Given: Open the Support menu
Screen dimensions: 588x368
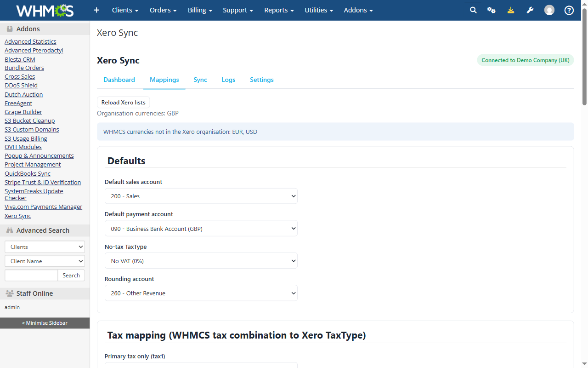Looking at the screenshot, I should point(238,10).
